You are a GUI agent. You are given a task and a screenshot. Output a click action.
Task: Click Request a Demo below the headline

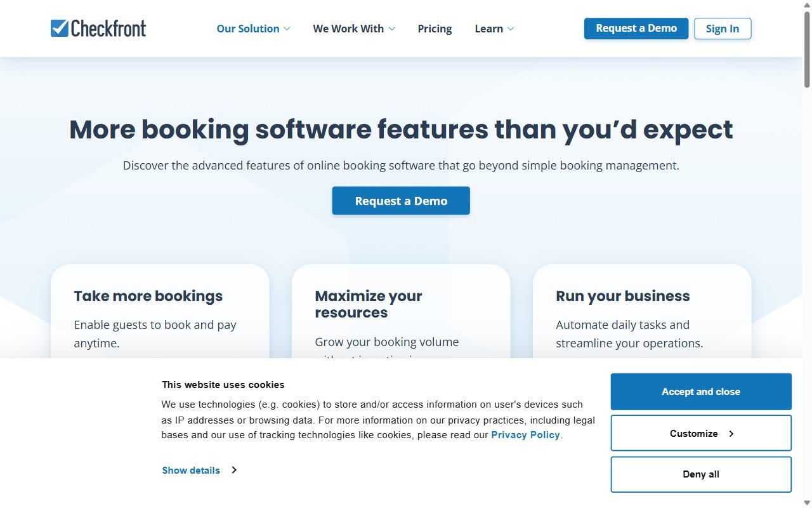401,201
